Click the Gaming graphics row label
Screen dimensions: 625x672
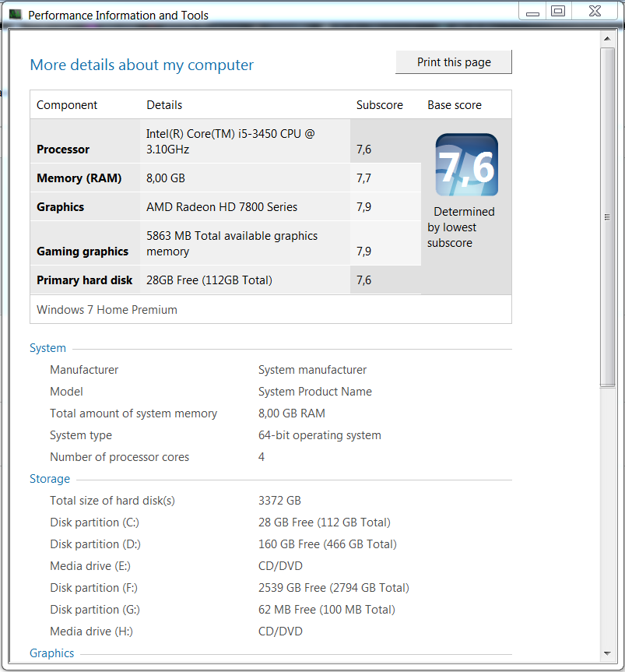[x=83, y=252]
